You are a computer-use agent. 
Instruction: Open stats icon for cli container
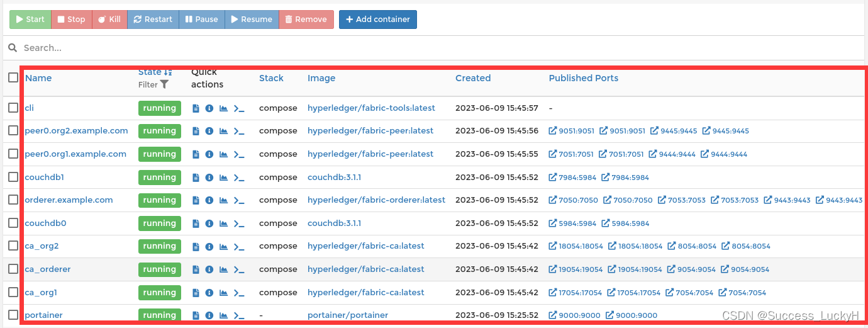[223, 108]
